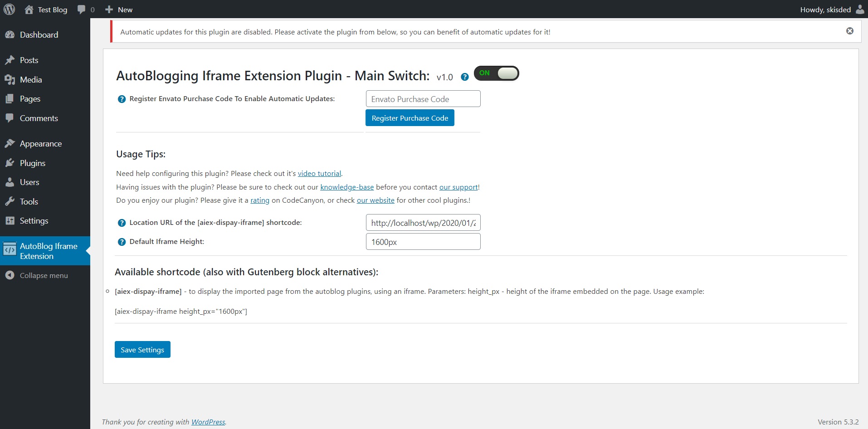Click the Posts pushpin icon
868x429 pixels.
click(x=10, y=60)
